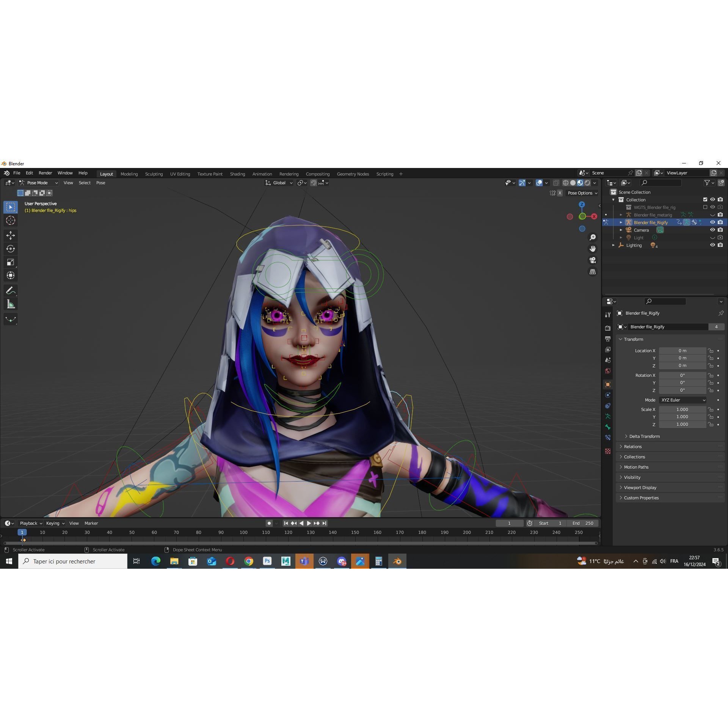This screenshot has width=728, height=728.
Task: Open the Output properties tab
Action: pos(608,339)
